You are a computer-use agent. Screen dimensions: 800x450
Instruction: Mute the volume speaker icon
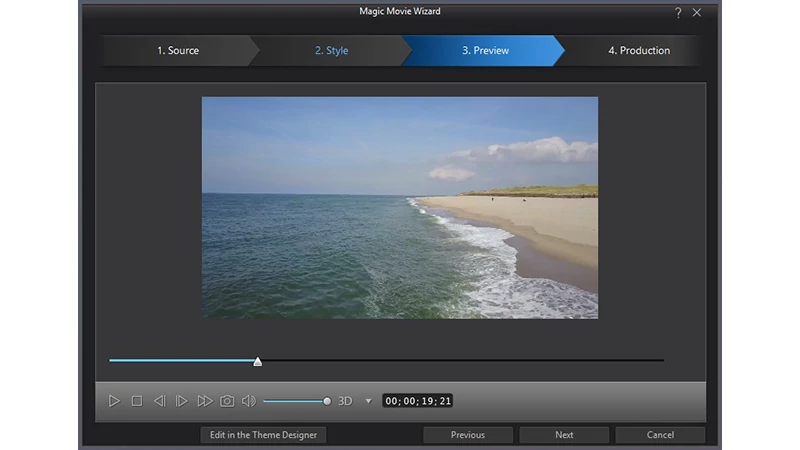(x=248, y=401)
